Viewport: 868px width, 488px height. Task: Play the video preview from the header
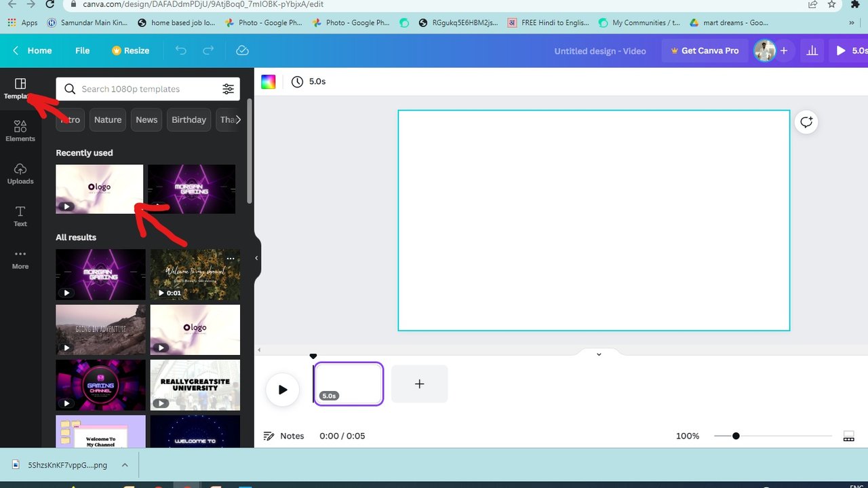(x=850, y=51)
